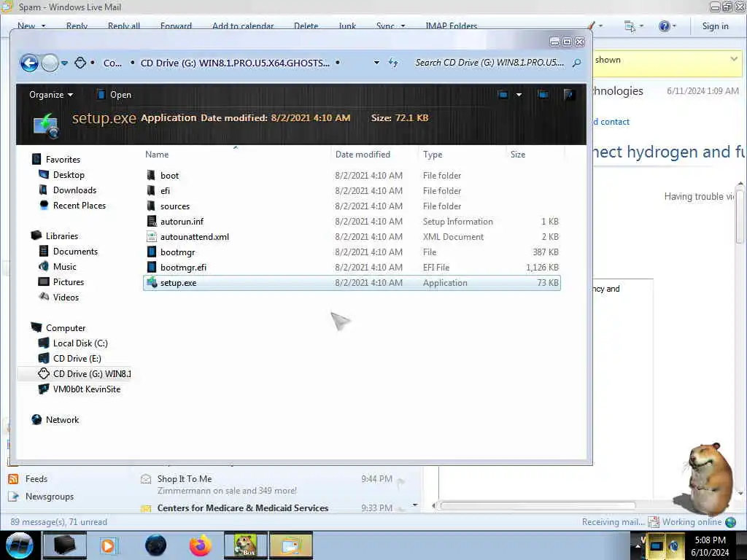Toggle the preview pane icon

pos(543,95)
